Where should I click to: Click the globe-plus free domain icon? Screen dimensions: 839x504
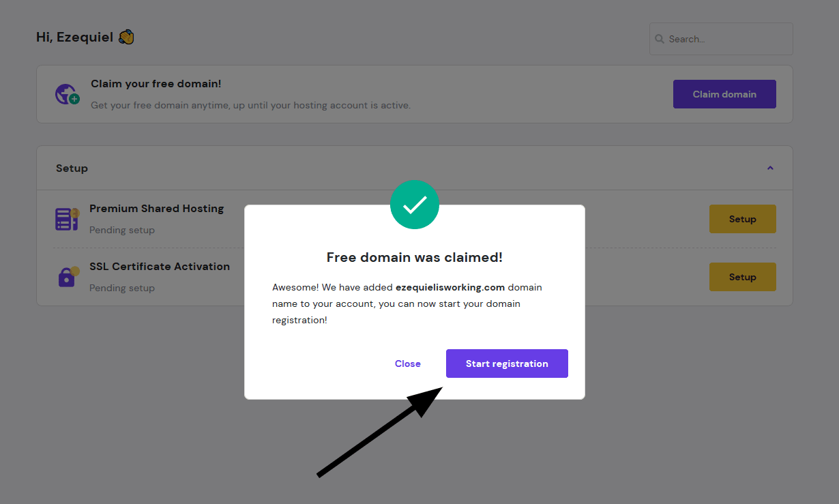point(67,94)
